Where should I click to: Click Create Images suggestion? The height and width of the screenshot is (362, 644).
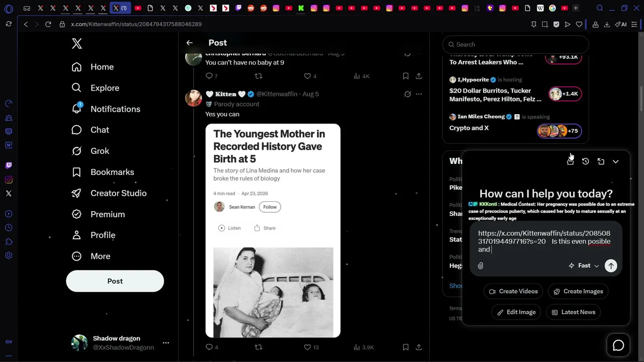(x=579, y=292)
